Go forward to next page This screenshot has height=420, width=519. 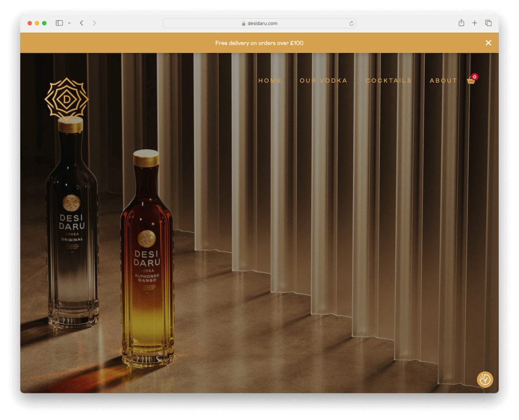click(x=94, y=23)
